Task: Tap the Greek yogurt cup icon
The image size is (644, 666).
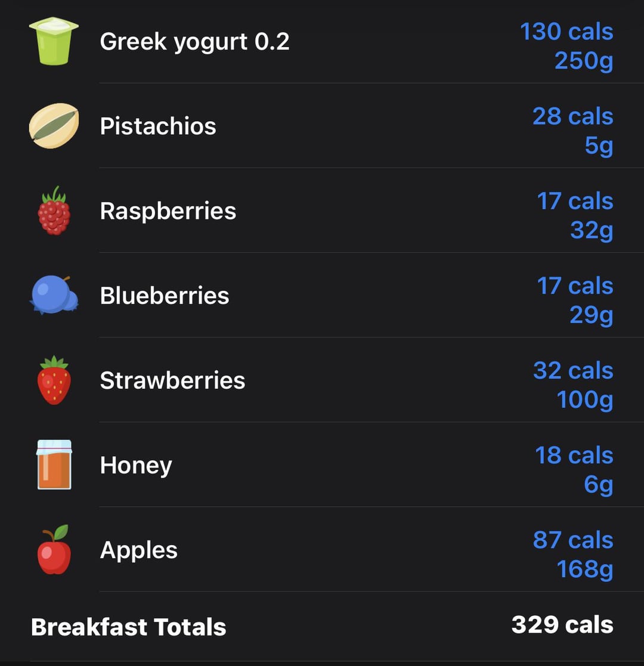Action: [54, 41]
